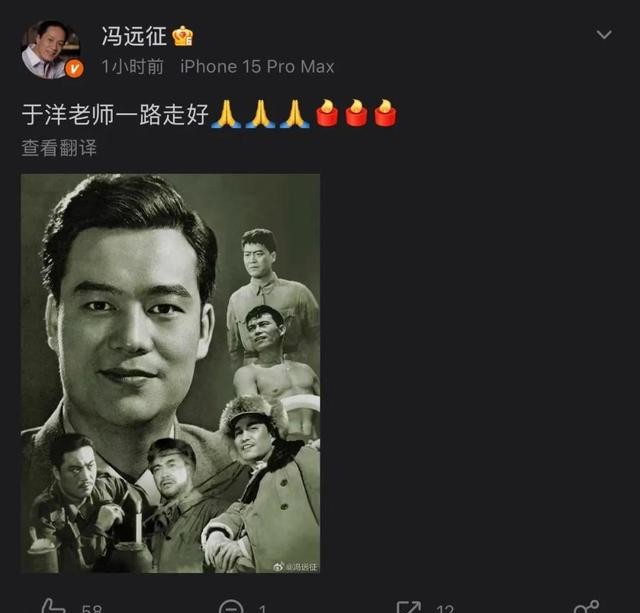
Task: Open the username 冯远征
Action: click(x=134, y=36)
